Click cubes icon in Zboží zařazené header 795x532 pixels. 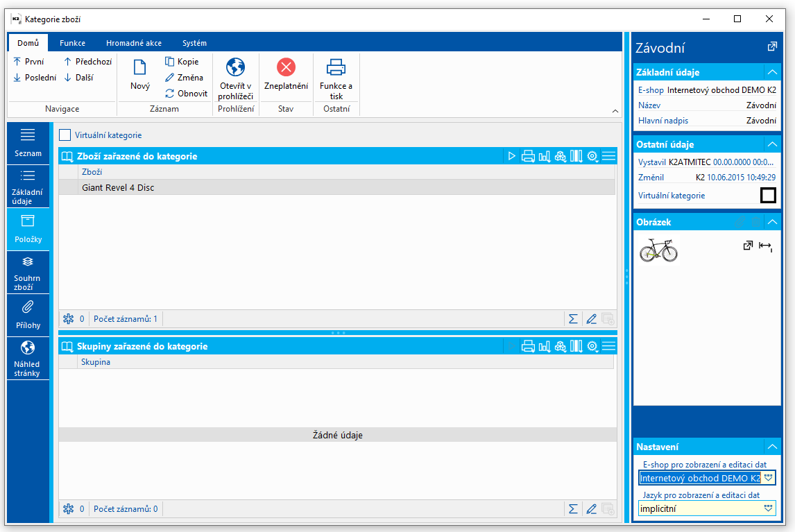click(561, 156)
